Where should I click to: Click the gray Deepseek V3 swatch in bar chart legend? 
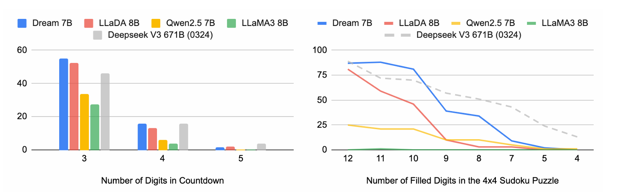(97, 35)
